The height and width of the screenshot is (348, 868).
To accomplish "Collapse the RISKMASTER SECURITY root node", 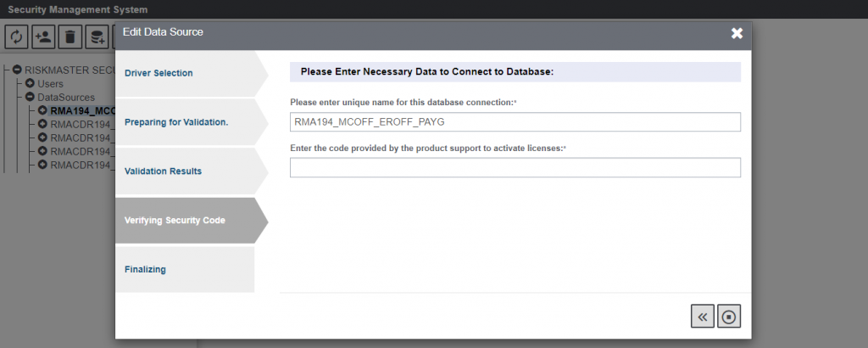I will 17,70.
